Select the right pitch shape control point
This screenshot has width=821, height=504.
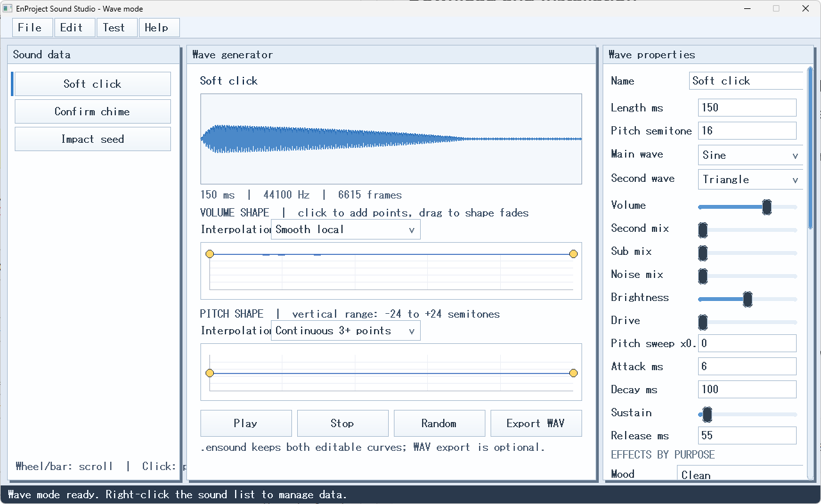point(573,373)
